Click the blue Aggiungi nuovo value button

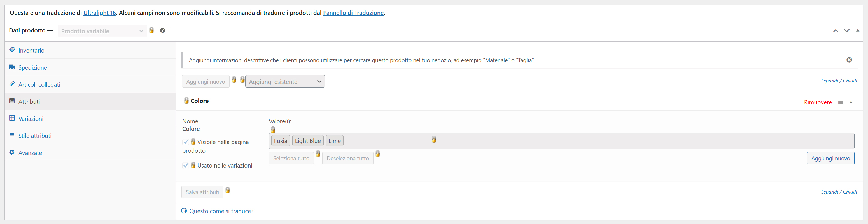pos(830,158)
